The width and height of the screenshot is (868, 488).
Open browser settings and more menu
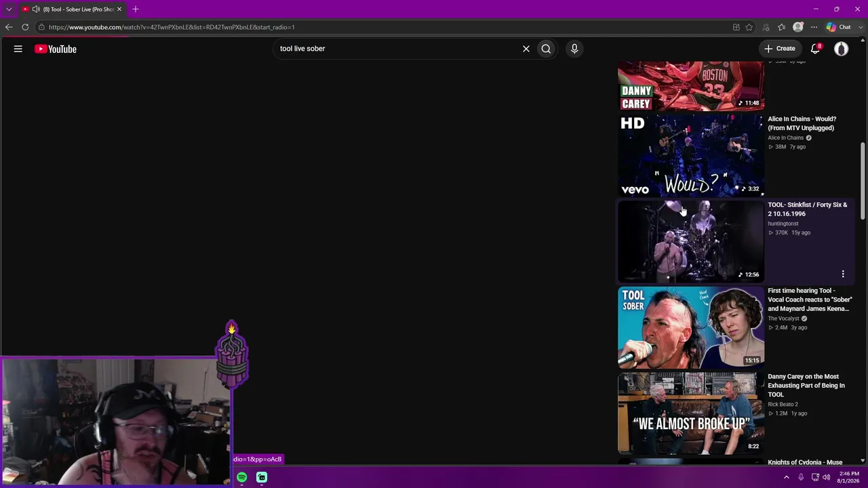(x=814, y=27)
